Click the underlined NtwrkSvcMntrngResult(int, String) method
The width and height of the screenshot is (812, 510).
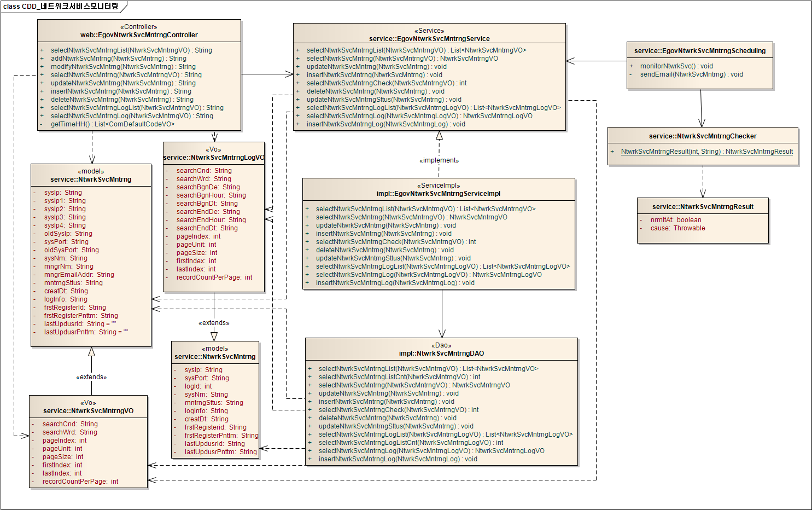pos(706,152)
